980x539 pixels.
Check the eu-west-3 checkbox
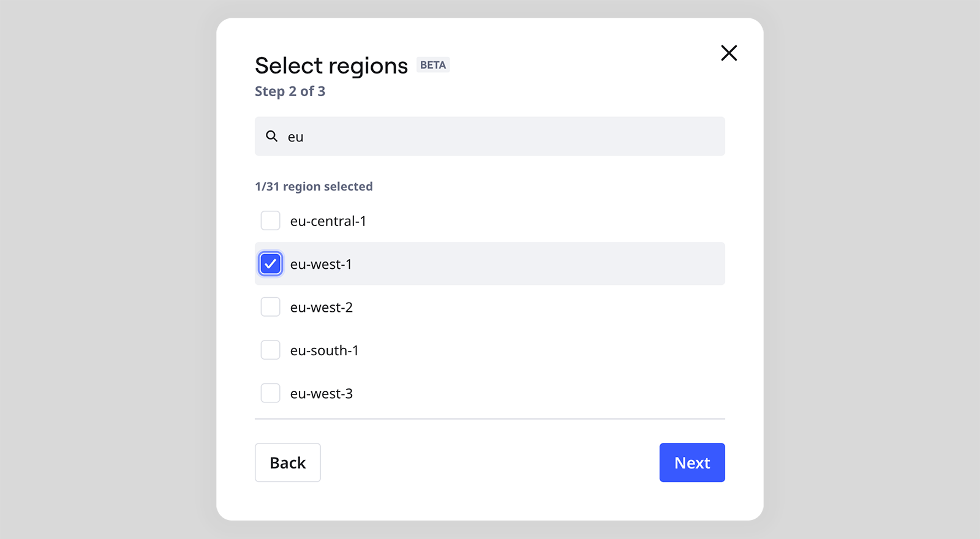click(270, 393)
